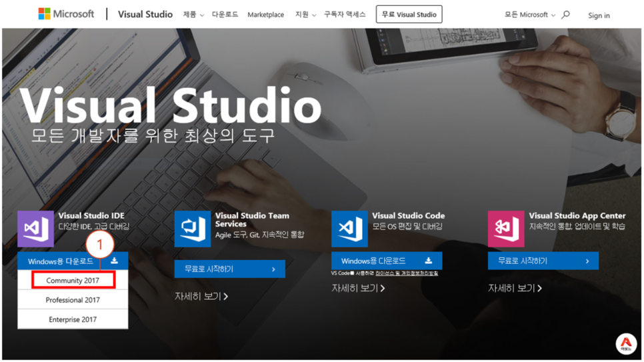
Task: Click the blue Visual Studio Code icon
Action: coord(349,229)
